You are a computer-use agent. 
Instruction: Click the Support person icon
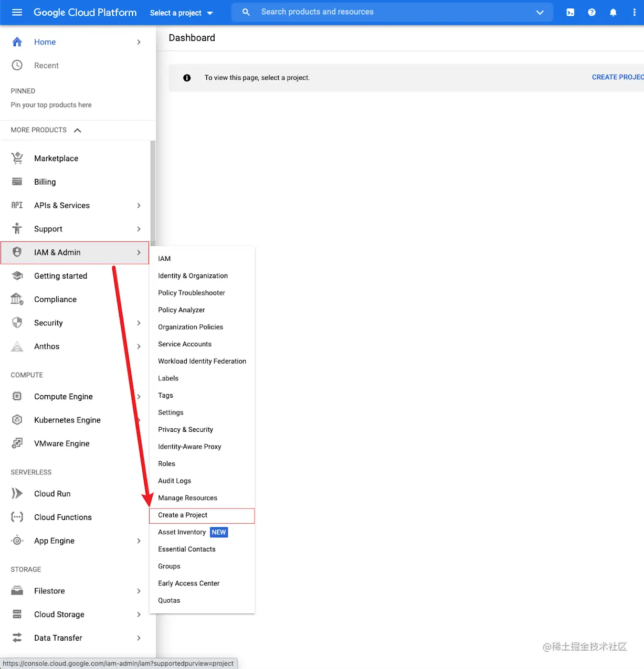click(17, 228)
